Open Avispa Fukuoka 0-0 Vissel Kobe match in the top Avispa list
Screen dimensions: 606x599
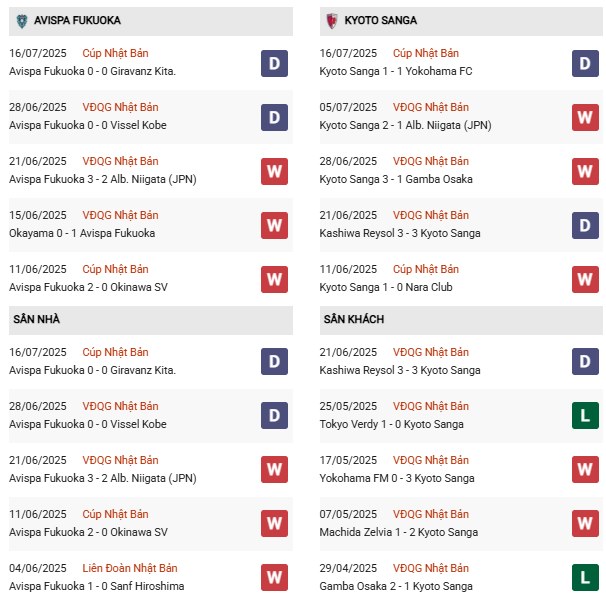87,125
